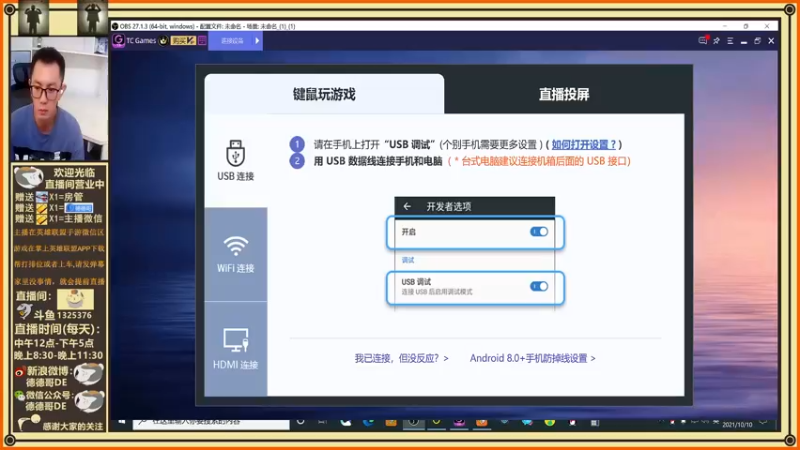Switch to the 键鼠玩游戏 tab
The image size is (800, 450).
(324, 94)
